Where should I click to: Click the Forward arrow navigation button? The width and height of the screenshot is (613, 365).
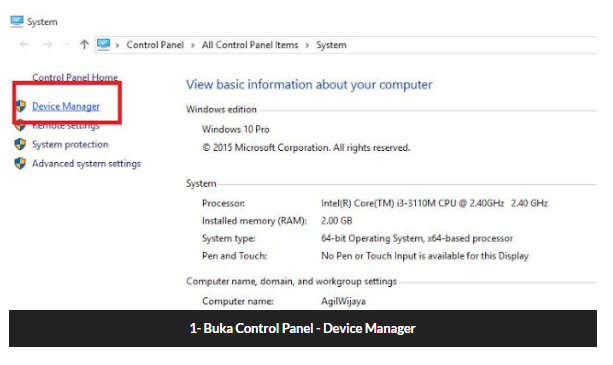47,45
